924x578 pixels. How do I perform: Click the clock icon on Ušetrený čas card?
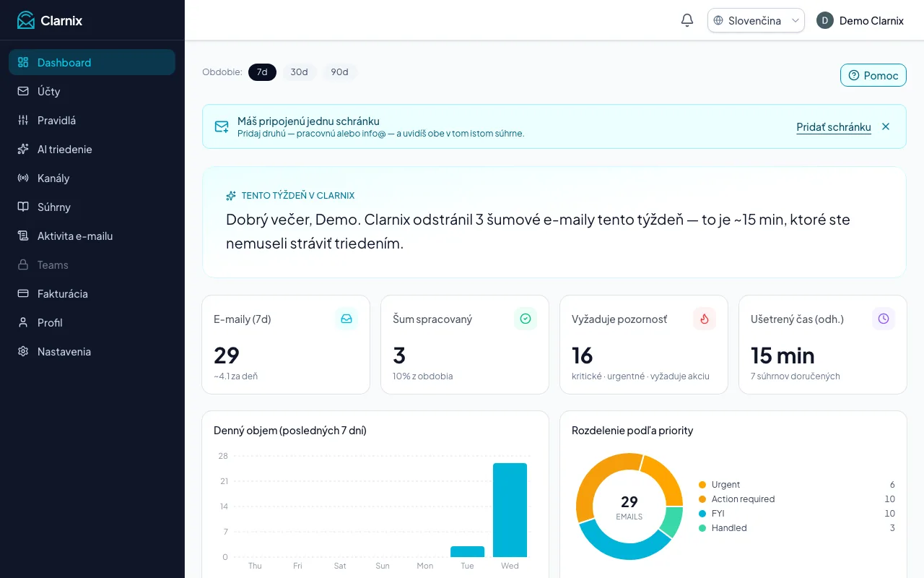pyautogui.click(x=884, y=319)
